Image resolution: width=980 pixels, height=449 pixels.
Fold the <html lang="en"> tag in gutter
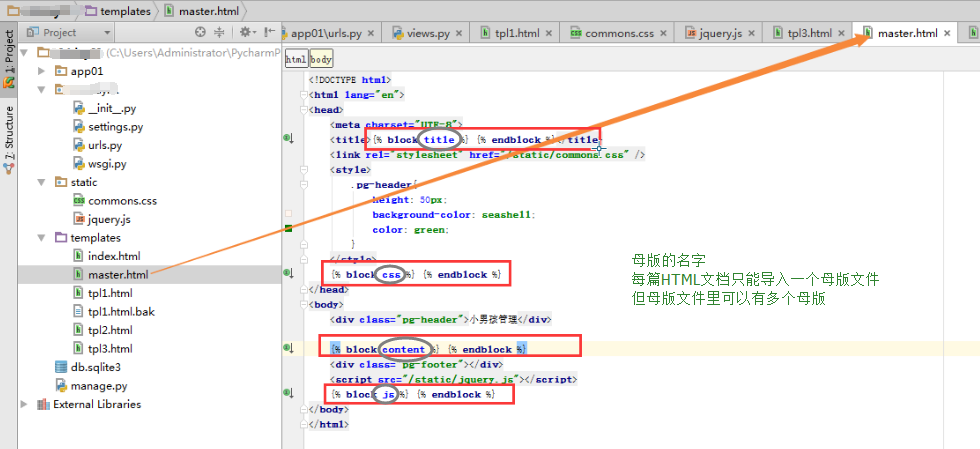304,94
